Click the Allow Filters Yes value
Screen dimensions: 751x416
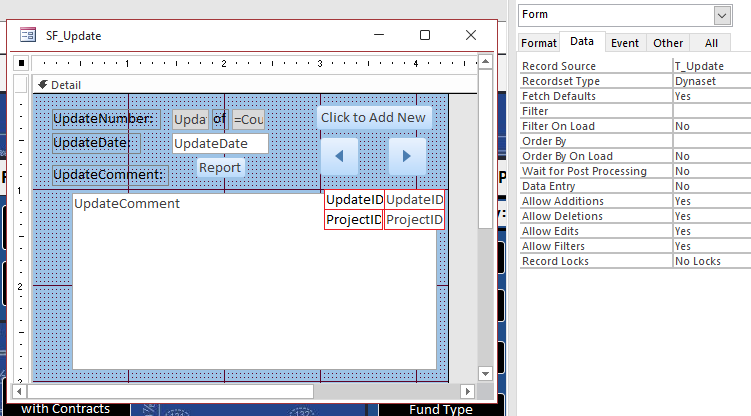coord(712,246)
